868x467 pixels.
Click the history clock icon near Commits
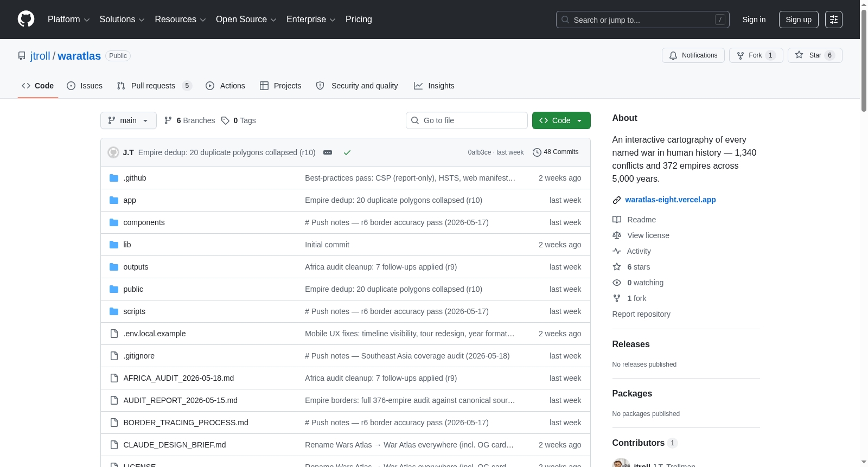(537, 152)
